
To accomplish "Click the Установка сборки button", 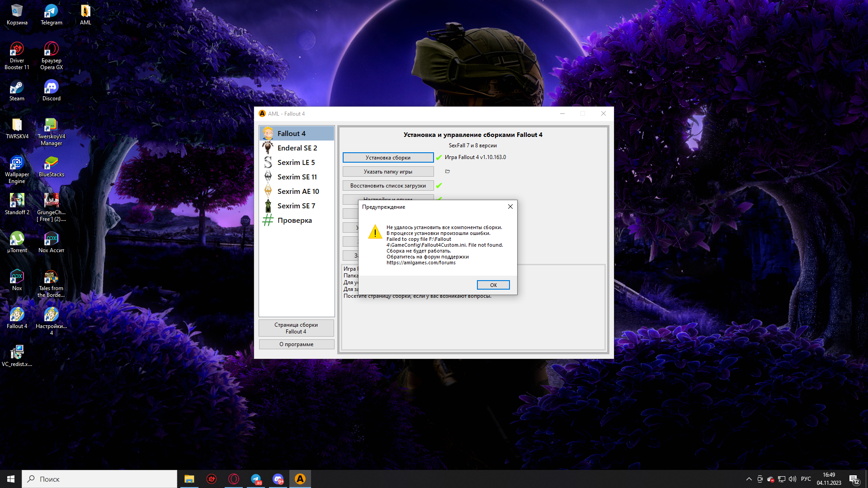I will pyautogui.click(x=388, y=158).
